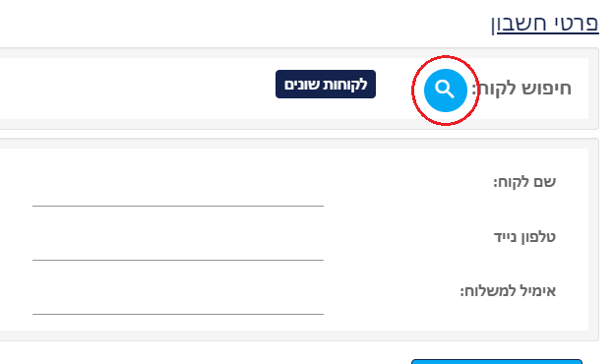
Task: Click the white magnifier glyph inside the circle
Action: [445, 90]
